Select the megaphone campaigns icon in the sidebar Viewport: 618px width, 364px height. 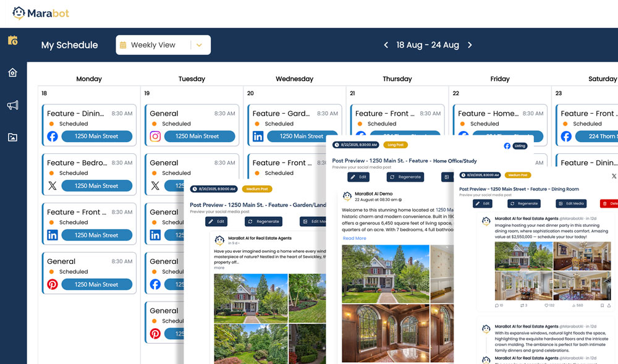12,105
